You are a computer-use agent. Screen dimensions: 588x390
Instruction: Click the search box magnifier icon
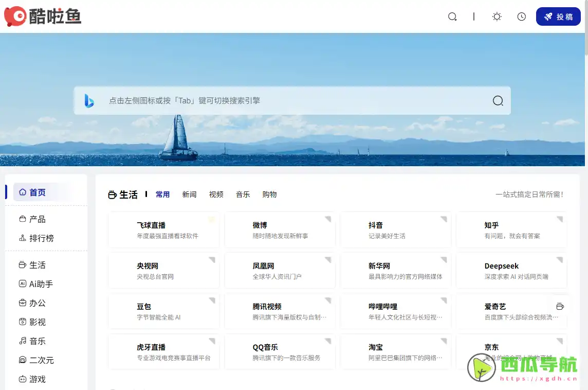[498, 101]
